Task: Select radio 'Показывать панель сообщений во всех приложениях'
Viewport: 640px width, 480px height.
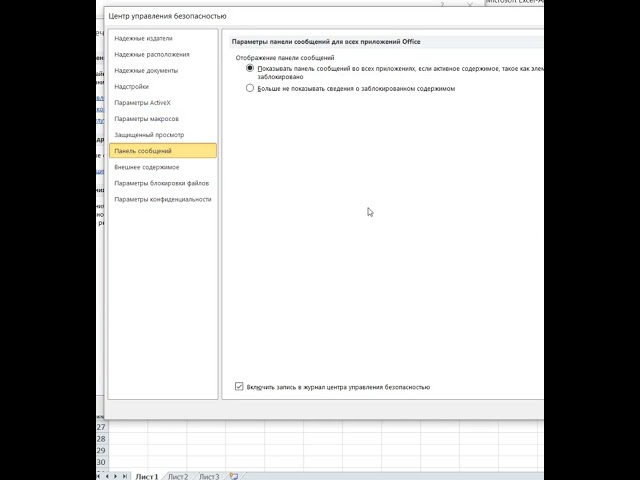Action: 250,68
